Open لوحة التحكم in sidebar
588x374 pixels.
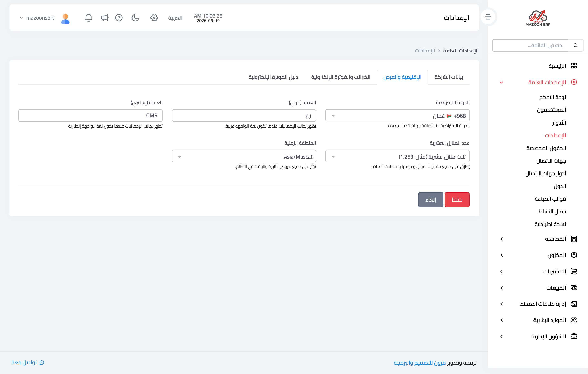552,97
